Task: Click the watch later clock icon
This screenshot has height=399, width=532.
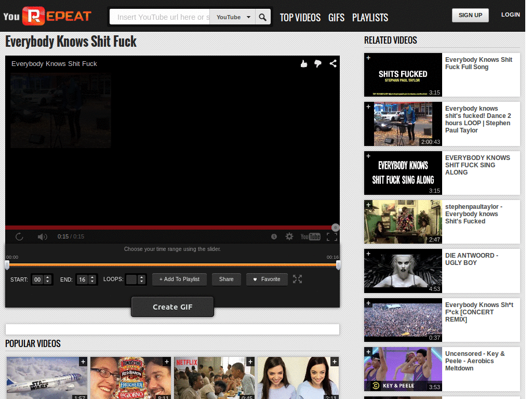Action: tap(274, 236)
